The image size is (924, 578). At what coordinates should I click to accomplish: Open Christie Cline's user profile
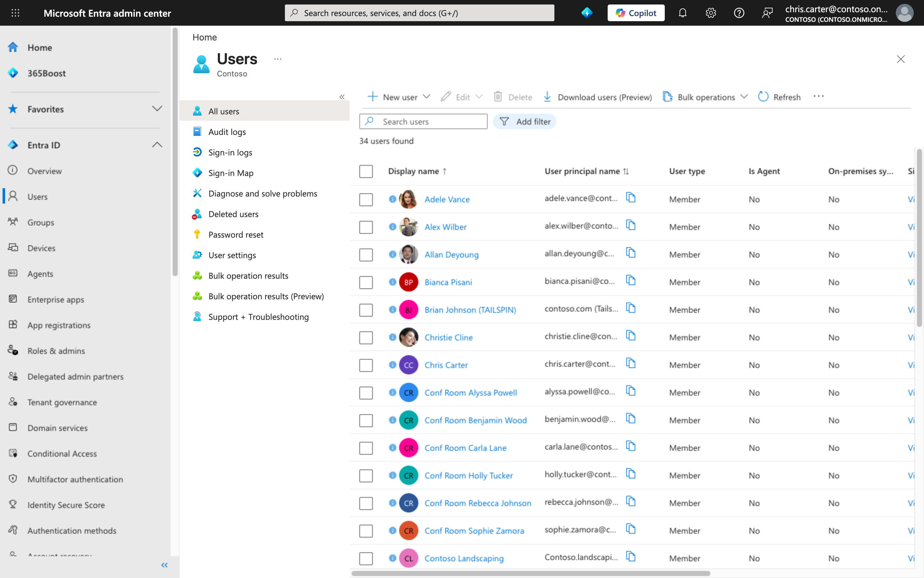(x=449, y=337)
